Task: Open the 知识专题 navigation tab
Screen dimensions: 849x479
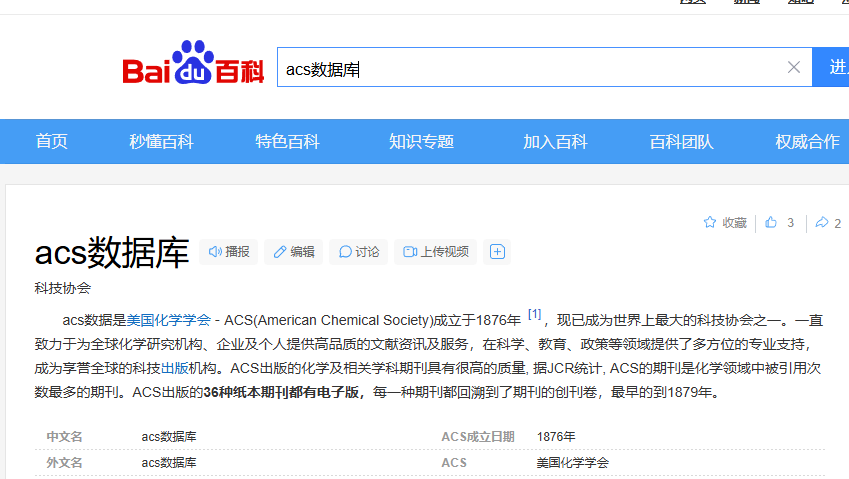Action: pos(421,142)
